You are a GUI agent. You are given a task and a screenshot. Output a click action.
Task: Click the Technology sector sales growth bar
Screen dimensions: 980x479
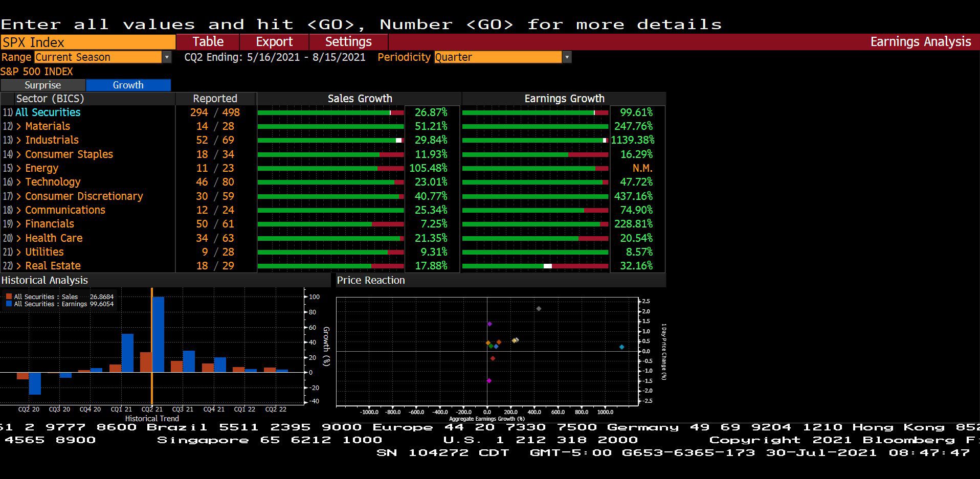click(331, 182)
